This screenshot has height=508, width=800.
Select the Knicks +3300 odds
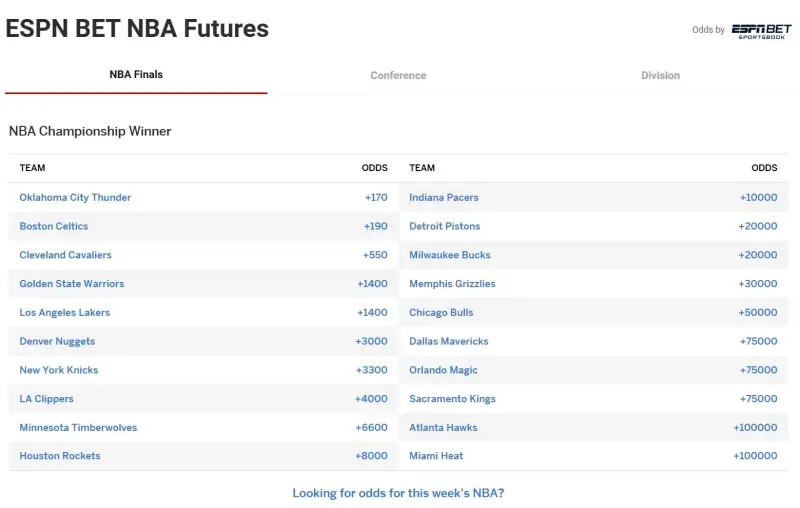pos(371,370)
